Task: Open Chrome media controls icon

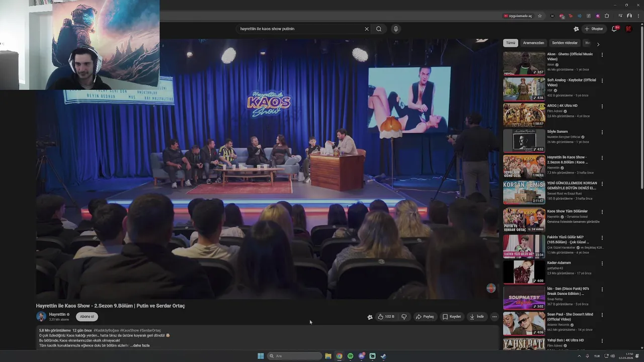Action: pos(620,16)
